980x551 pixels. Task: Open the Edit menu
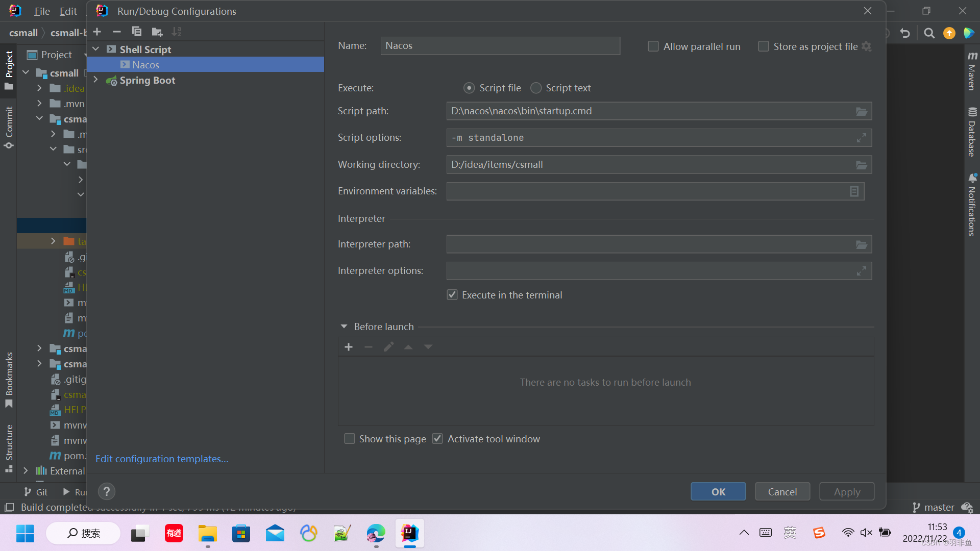[68, 11]
